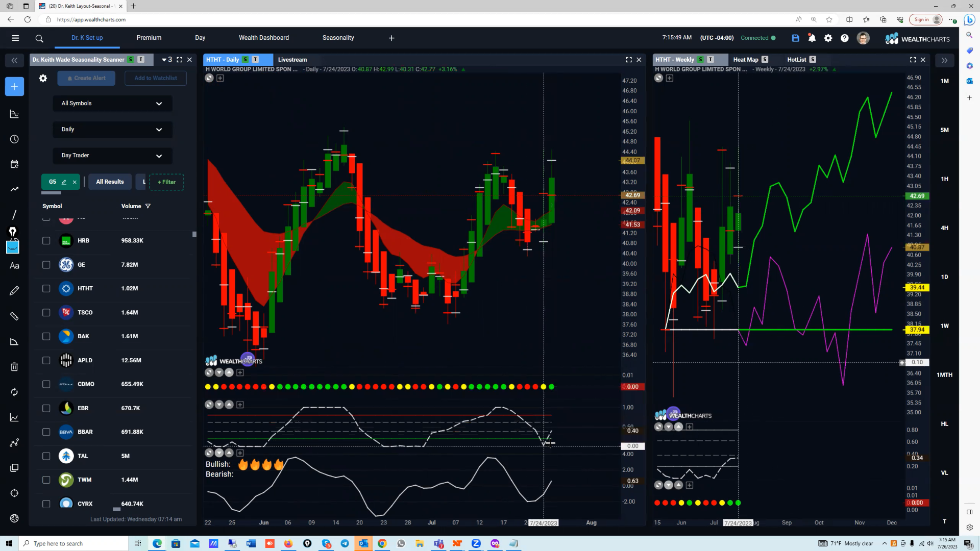This screenshot has width=980, height=551.
Task: Click the scanner list vertical scrollbar
Action: coord(194,235)
